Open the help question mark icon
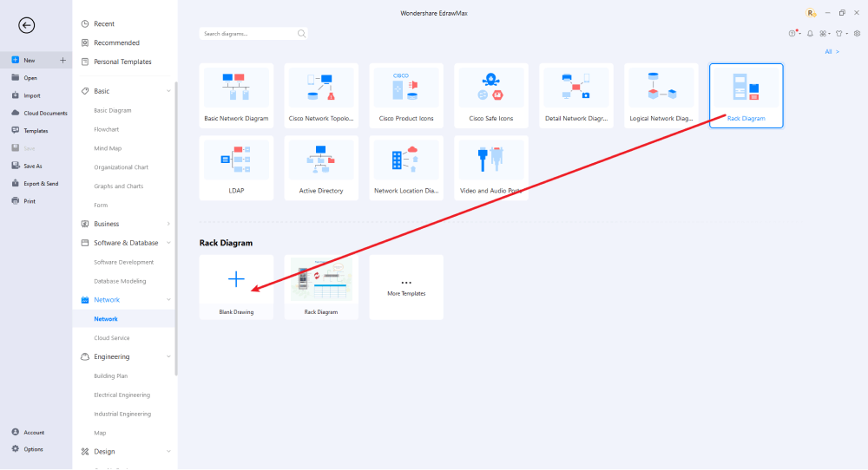The width and height of the screenshot is (868, 470). pos(792,34)
